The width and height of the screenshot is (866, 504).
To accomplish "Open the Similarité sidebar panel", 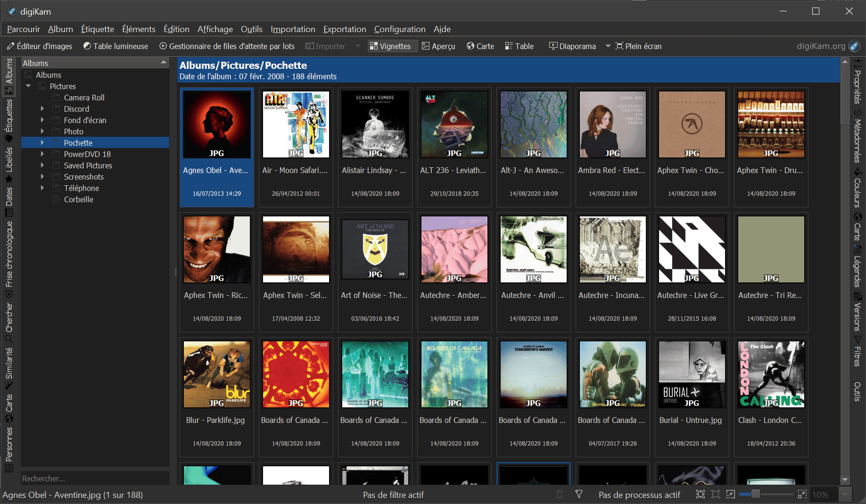I will pos(9,368).
